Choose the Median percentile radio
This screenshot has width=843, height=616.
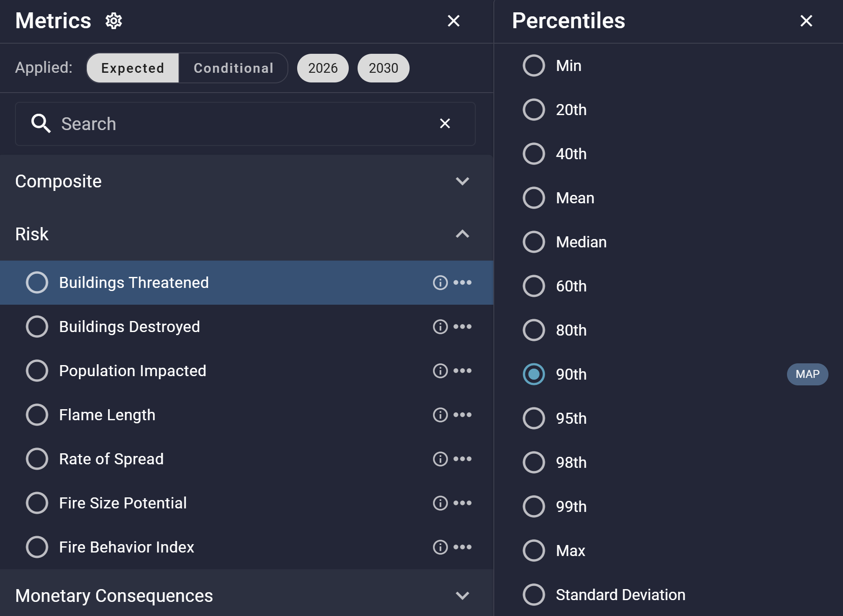[534, 242]
